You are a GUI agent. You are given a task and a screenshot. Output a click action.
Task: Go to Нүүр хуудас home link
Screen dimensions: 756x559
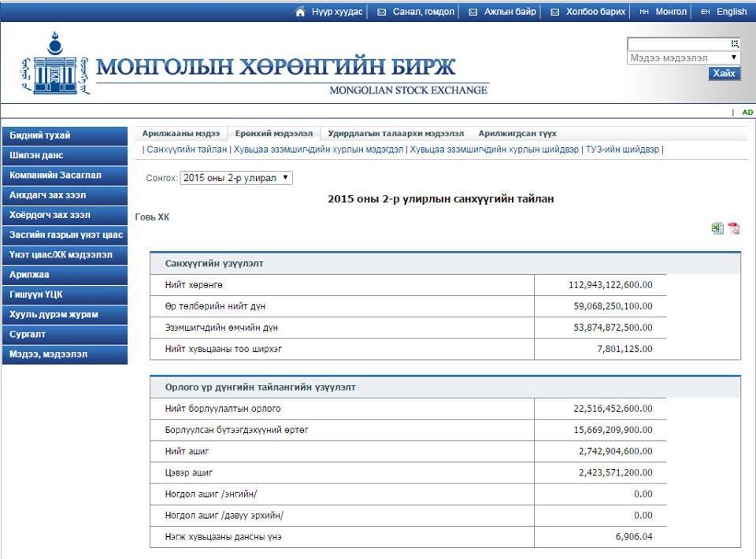tap(337, 12)
